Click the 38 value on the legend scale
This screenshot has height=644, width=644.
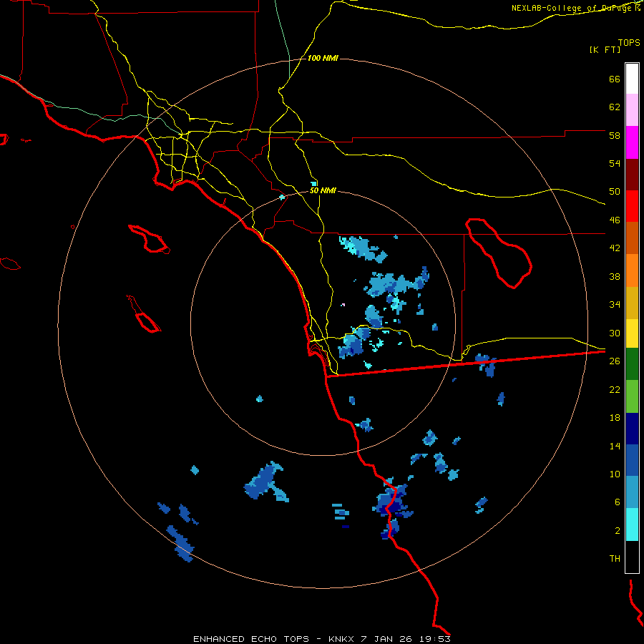(x=615, y=276)
